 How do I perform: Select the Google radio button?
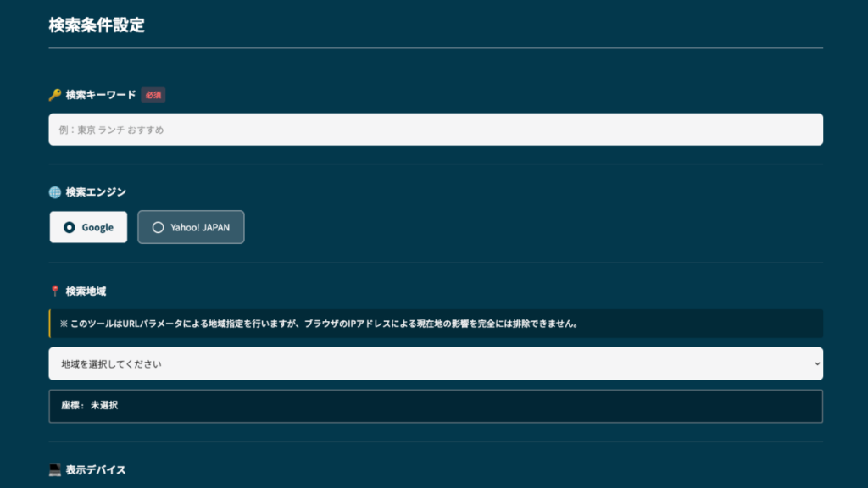click(x=68, y=226)
